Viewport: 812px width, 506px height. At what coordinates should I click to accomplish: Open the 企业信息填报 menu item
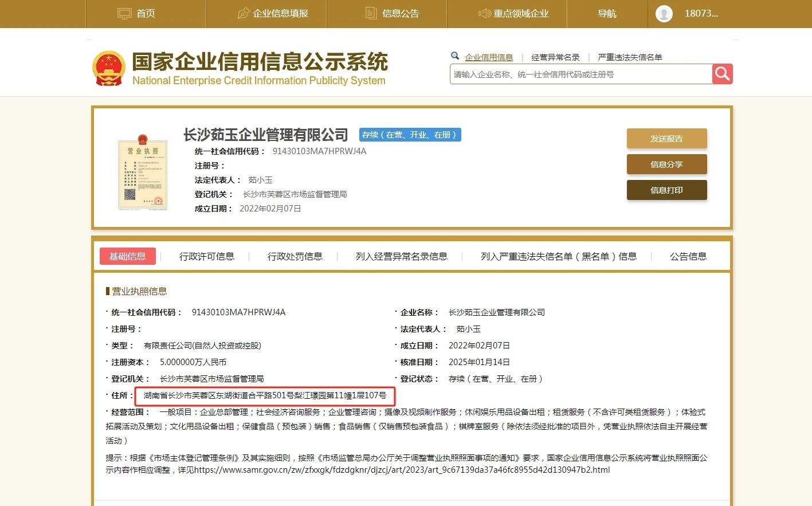(281, 13)
